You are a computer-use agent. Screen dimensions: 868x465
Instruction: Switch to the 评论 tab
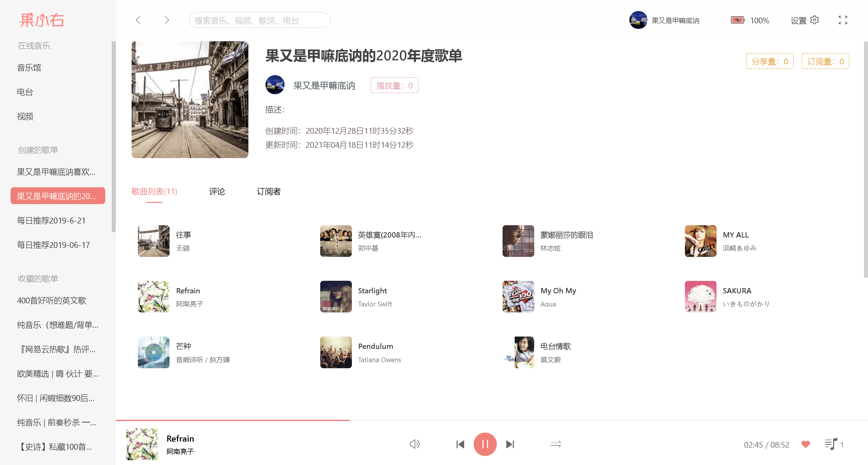(x=217, y=192)
